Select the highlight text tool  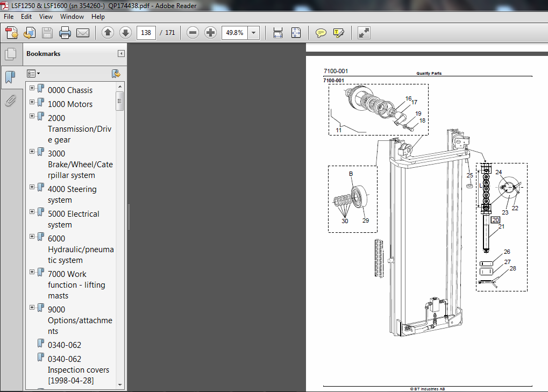click(338, 33)
